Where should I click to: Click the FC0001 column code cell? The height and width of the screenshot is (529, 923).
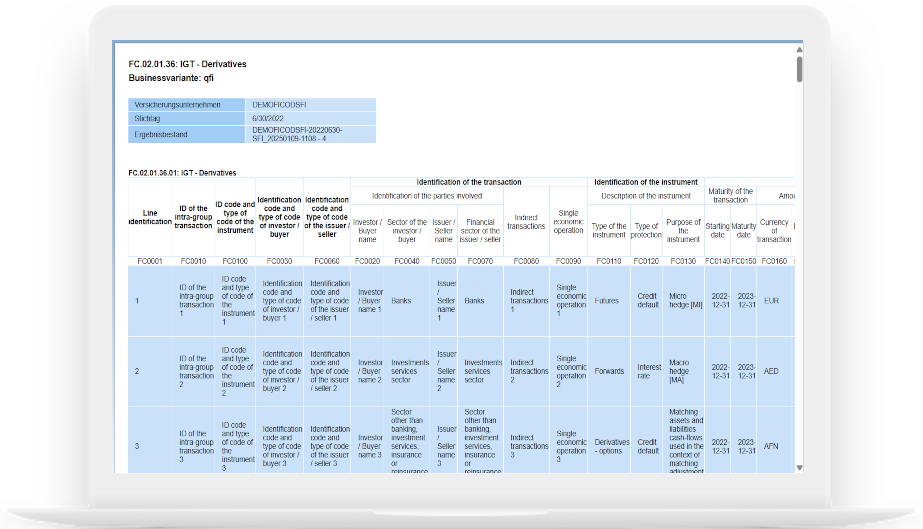[150, 261]
